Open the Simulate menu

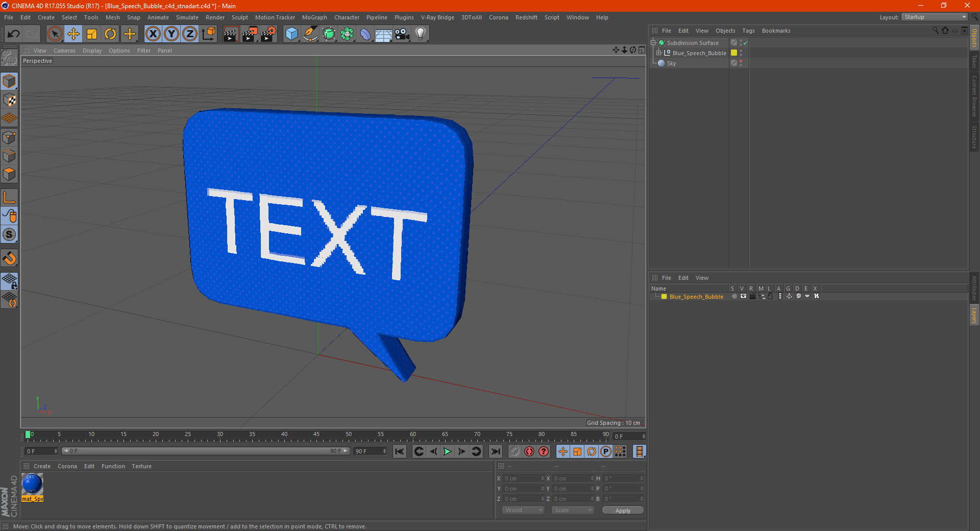pyautogui.click(x=187, y=17)
